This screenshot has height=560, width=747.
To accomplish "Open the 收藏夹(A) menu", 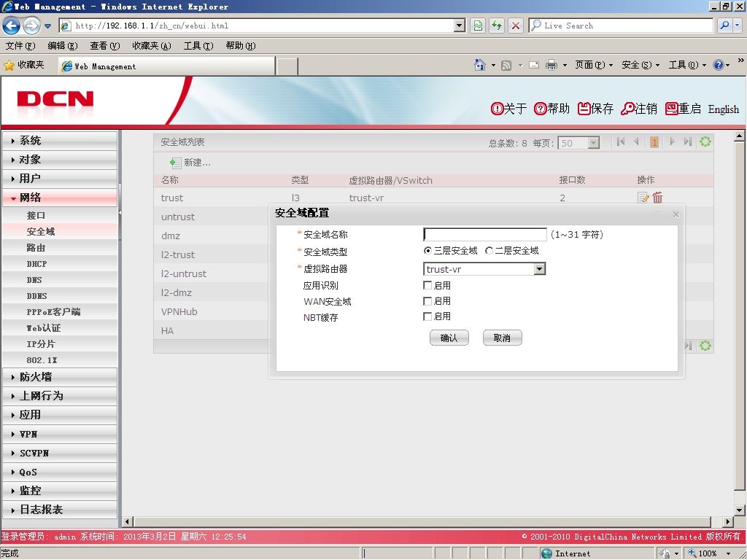I will click(x=152, y=46).
